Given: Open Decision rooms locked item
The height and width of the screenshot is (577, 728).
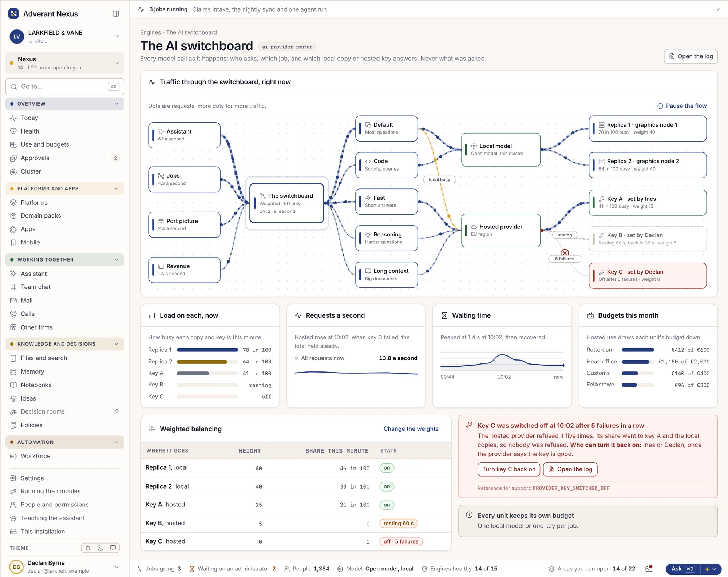Looking at the screenshot, I should pos(65,412).
